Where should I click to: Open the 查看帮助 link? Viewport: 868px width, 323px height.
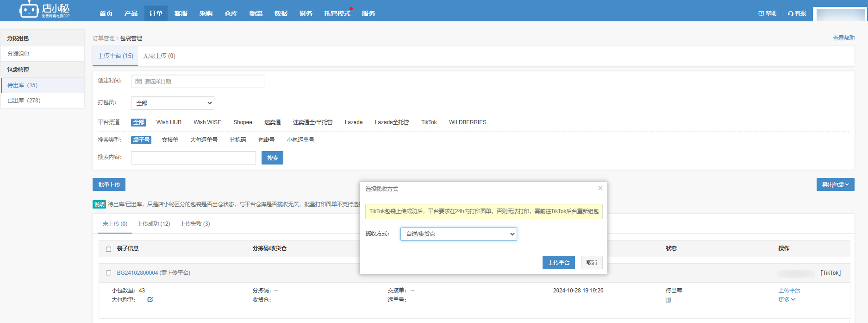843,38
